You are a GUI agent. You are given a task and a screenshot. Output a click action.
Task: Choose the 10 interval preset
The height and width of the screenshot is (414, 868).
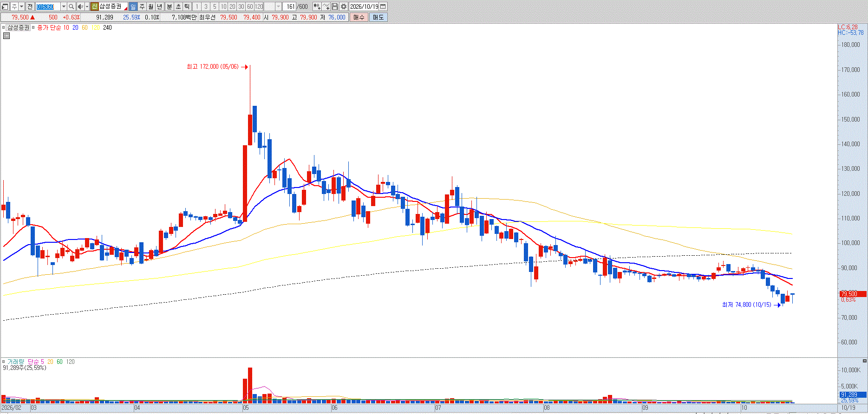[x=223, y=6]
